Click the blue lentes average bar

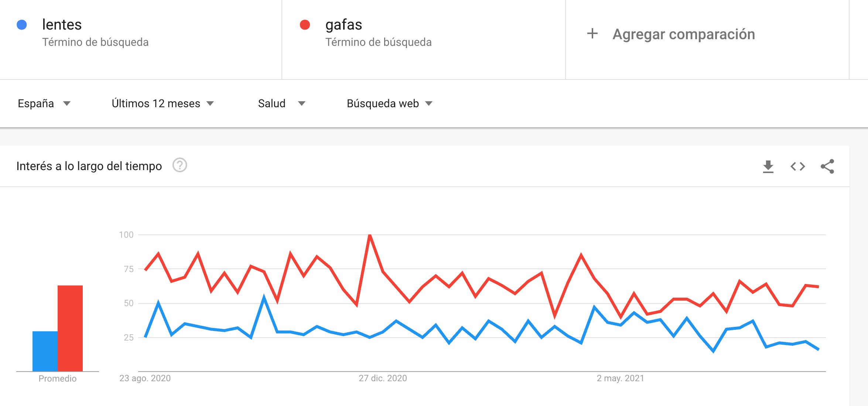pos(45,351)
